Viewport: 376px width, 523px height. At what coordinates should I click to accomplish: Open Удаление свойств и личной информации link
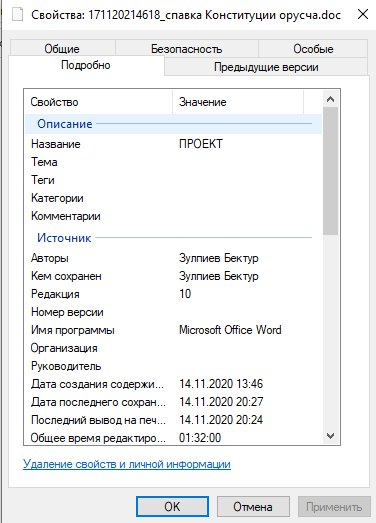(x=127, y=464)
